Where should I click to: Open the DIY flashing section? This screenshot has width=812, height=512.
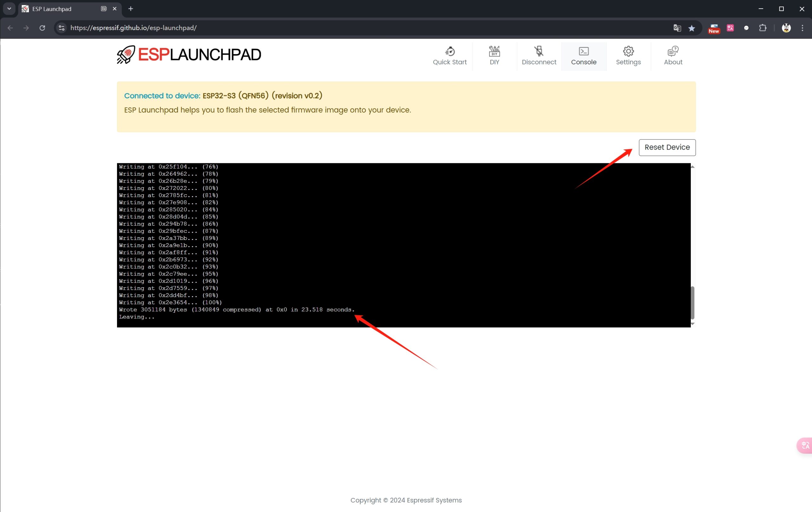click(x=494, y=56)
